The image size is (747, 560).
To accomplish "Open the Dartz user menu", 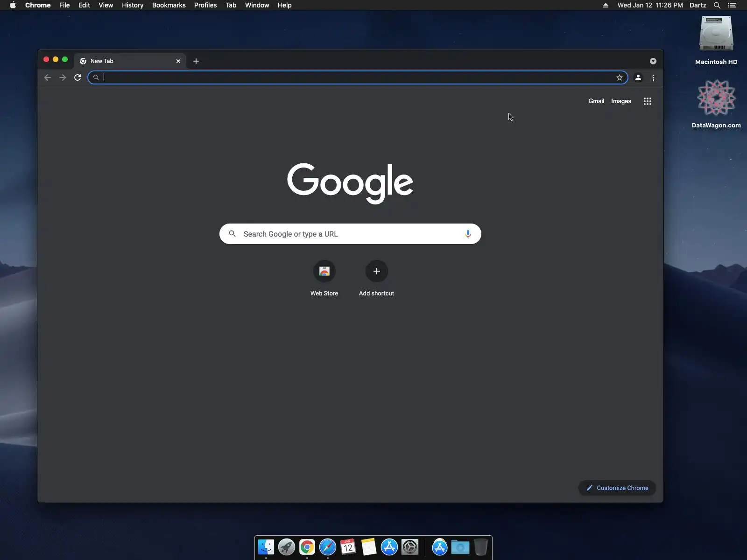I will (698, 5).
